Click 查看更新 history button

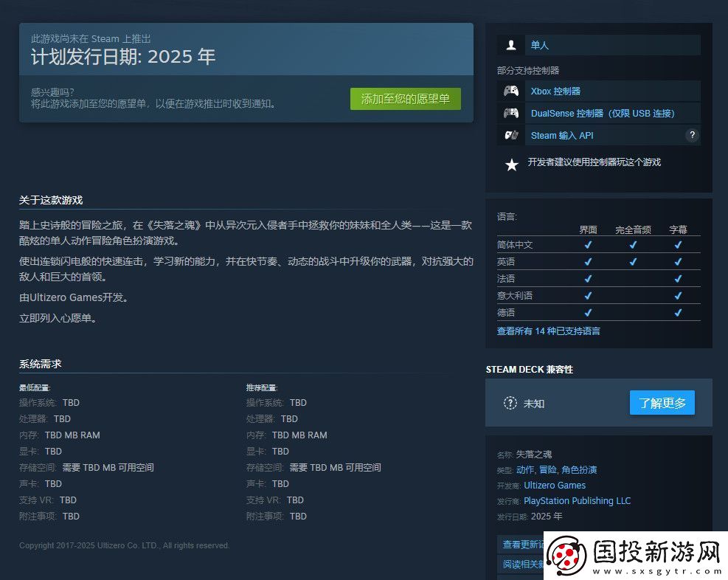click(x=523, y=545)
